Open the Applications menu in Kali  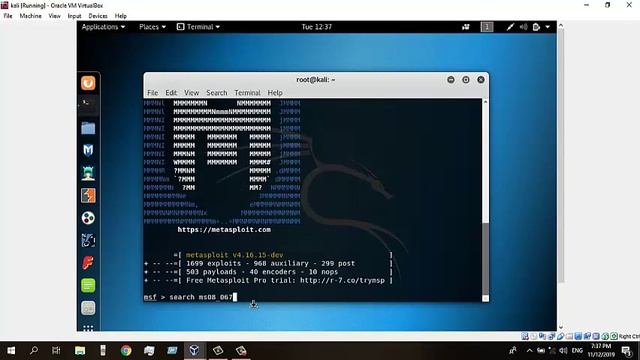[x=103, y=27]
